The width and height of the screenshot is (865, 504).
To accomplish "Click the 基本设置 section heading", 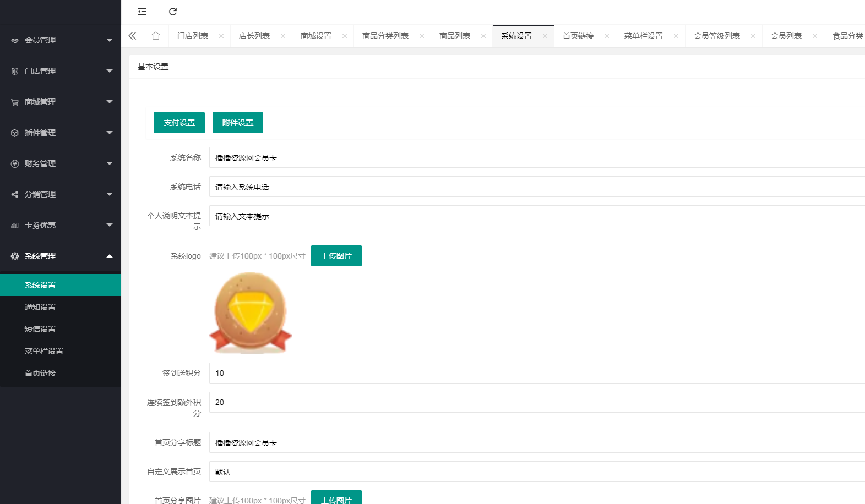I will tap(153, 67).
